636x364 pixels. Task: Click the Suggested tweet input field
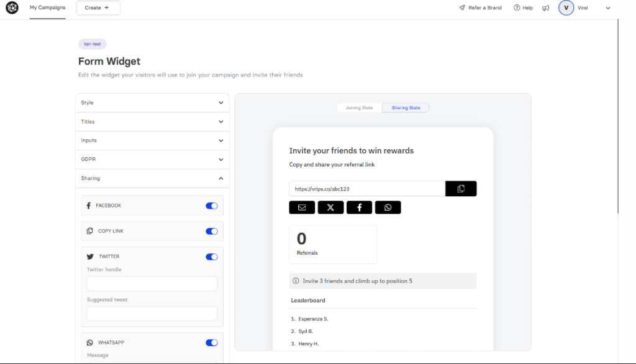click(x=152, y=314)
